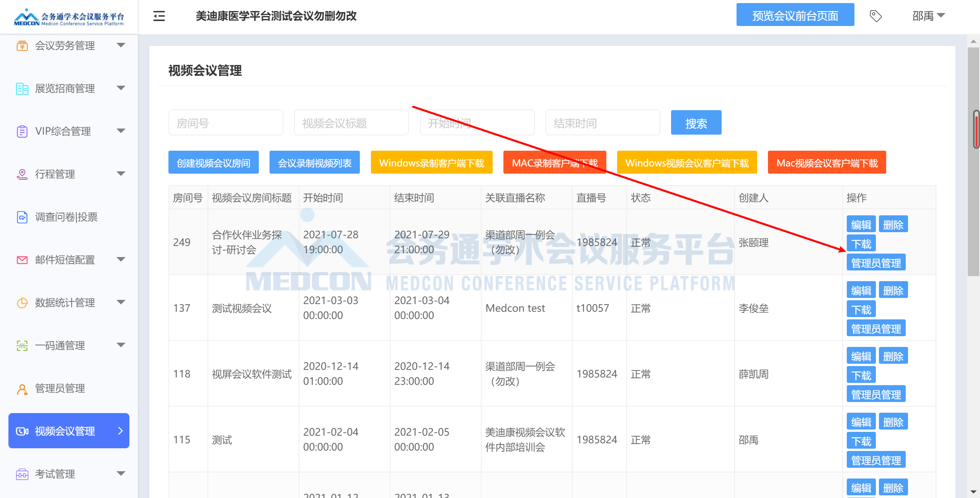The height and width of the screenshot is (498, 980).
Task: Click 管理员管理 for room 137
Action: (x=876, y=329)
